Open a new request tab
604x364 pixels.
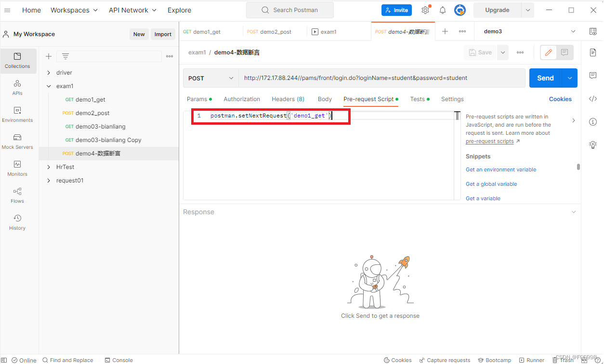click(445, 31)
